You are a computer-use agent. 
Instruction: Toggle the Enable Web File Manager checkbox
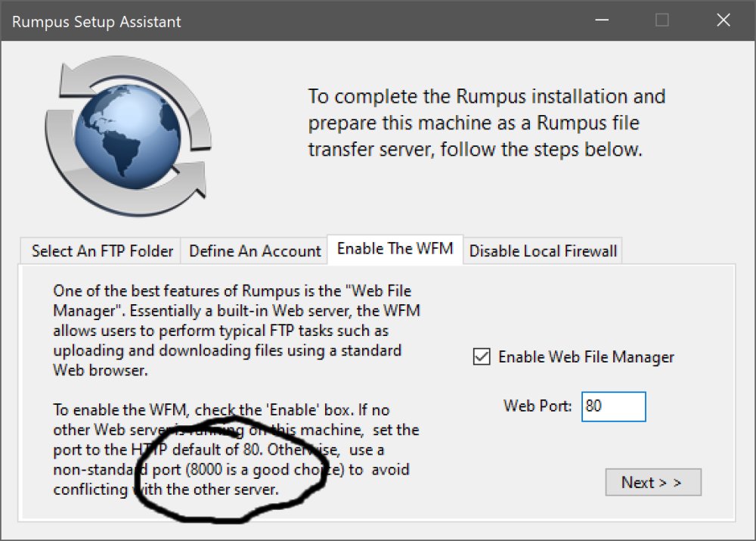coord(482,356)
